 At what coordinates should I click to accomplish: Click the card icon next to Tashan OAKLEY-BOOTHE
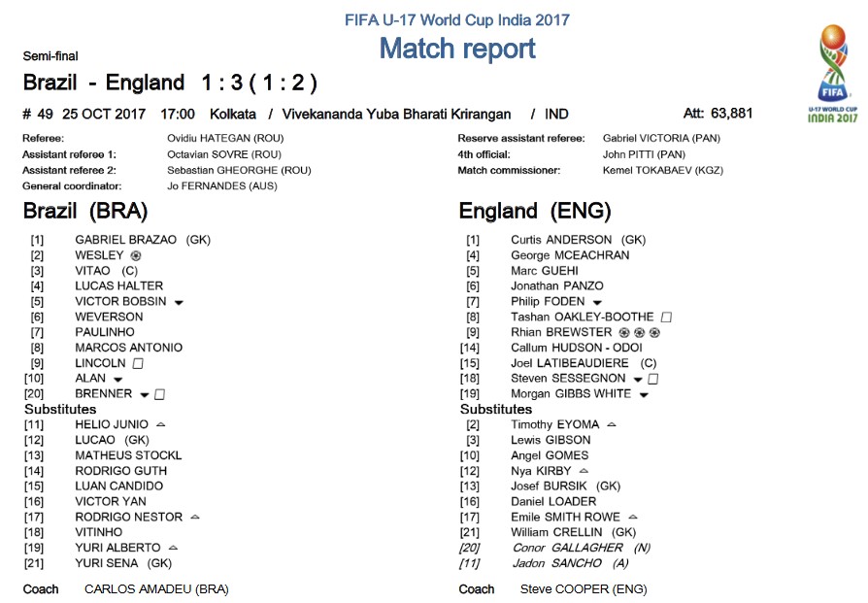point(666,318)
